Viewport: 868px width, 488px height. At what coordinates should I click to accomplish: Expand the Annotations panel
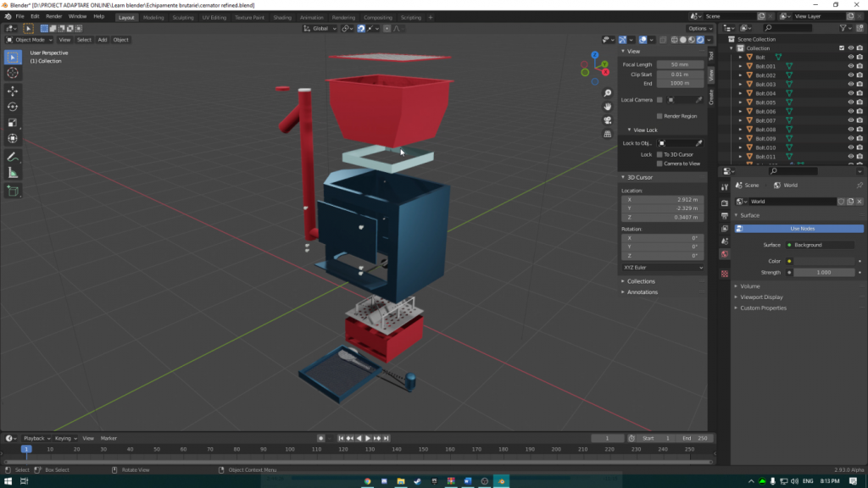pos(642,292)
